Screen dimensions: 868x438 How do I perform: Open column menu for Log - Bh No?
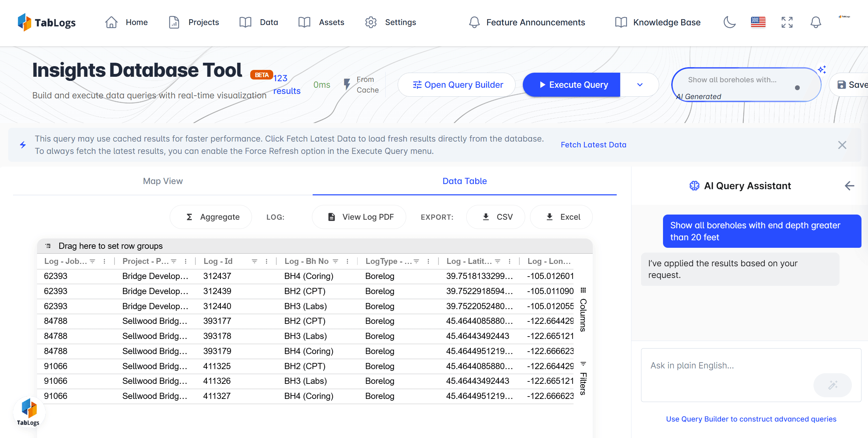347,261
